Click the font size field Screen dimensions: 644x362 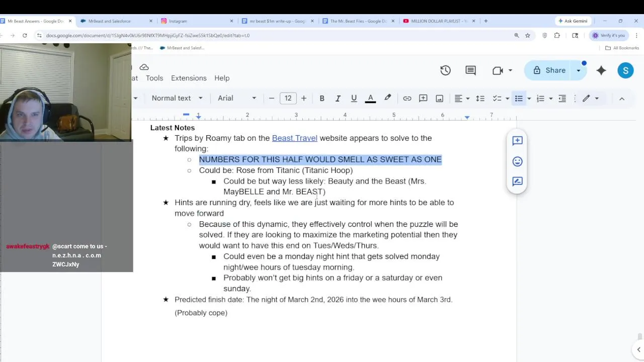point(288,98)
